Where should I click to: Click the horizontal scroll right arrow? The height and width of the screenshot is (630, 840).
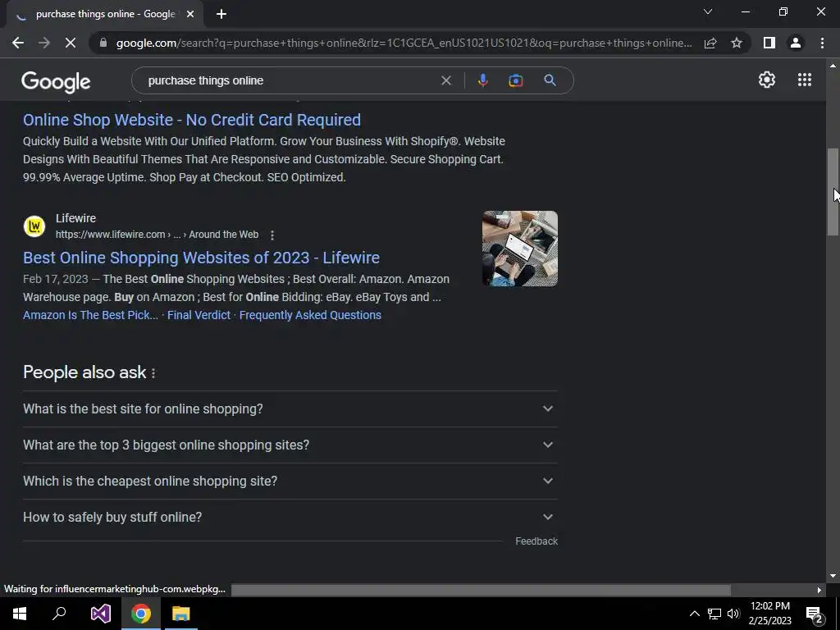click(819, 590)
